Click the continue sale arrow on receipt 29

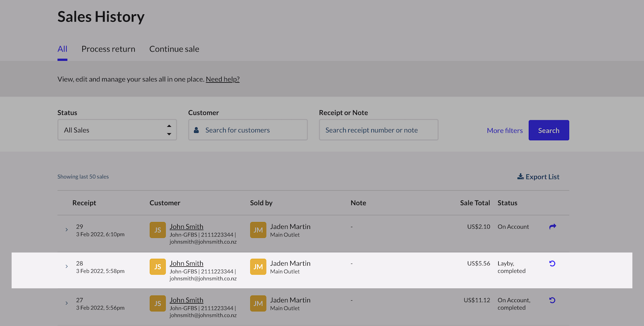click(x=552, y=226)
